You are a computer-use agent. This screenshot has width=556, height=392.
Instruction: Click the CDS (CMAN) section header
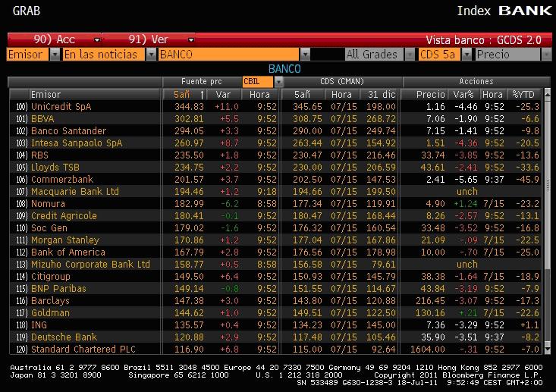(x=342, y=82)
